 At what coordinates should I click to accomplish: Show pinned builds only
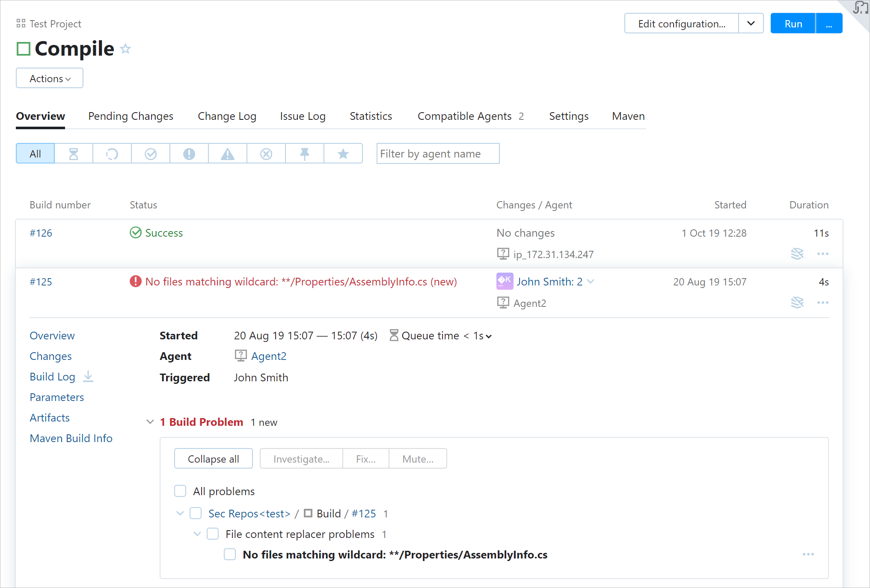pos(304,153)
